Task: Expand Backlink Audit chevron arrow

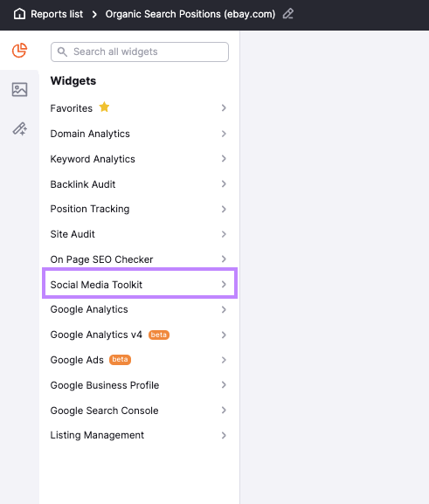Action: (x=224, y=183)
